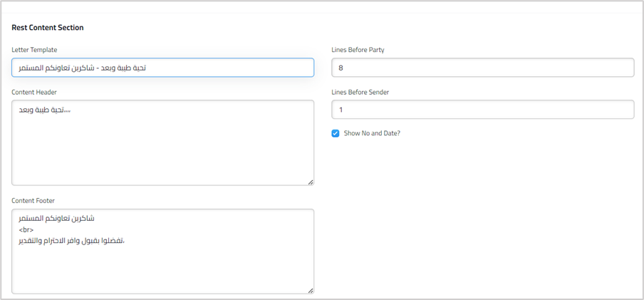
Task: Place cursor on first line of Content Footer
Action: point(56,218)
